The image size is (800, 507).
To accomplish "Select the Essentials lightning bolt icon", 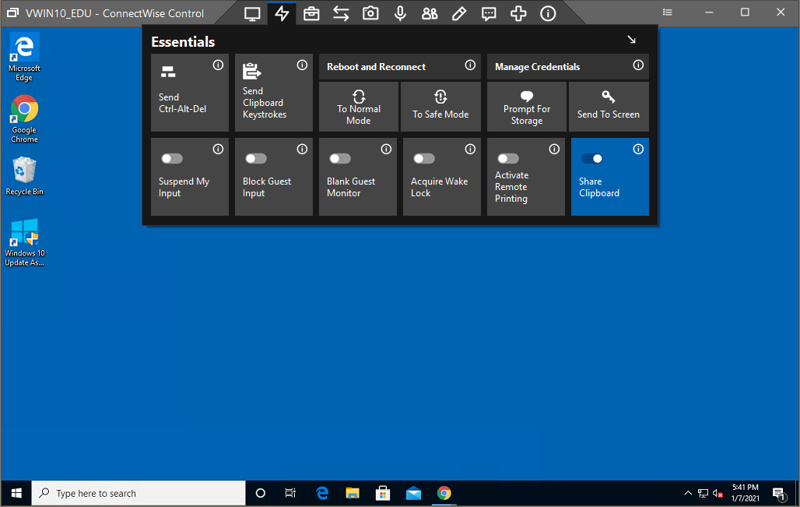I will tap(282, 14).
